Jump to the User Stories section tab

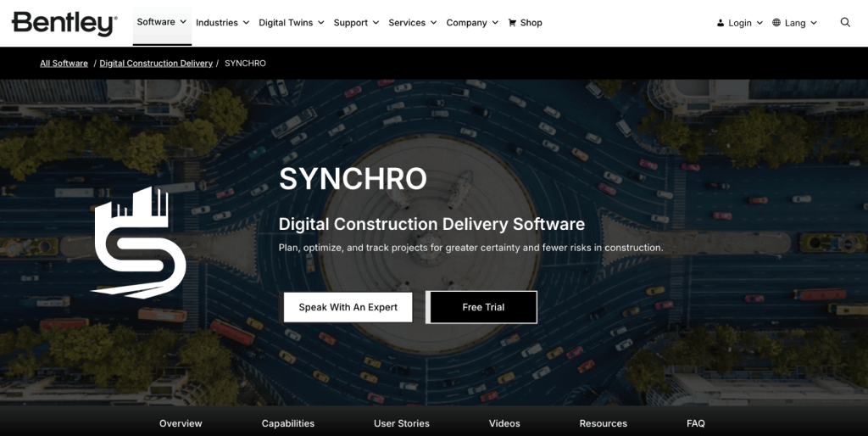pyautogui.click(x=401, y=423)
